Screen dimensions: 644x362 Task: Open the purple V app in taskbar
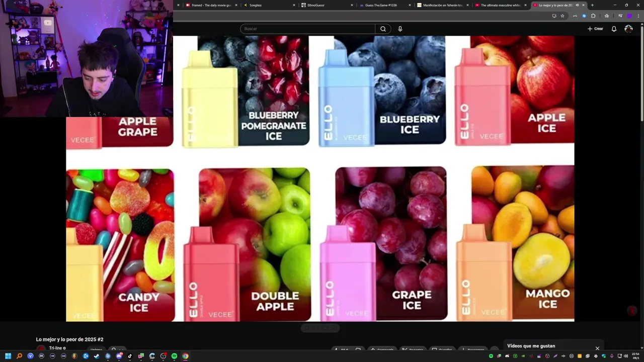click(x=30, y=356)
